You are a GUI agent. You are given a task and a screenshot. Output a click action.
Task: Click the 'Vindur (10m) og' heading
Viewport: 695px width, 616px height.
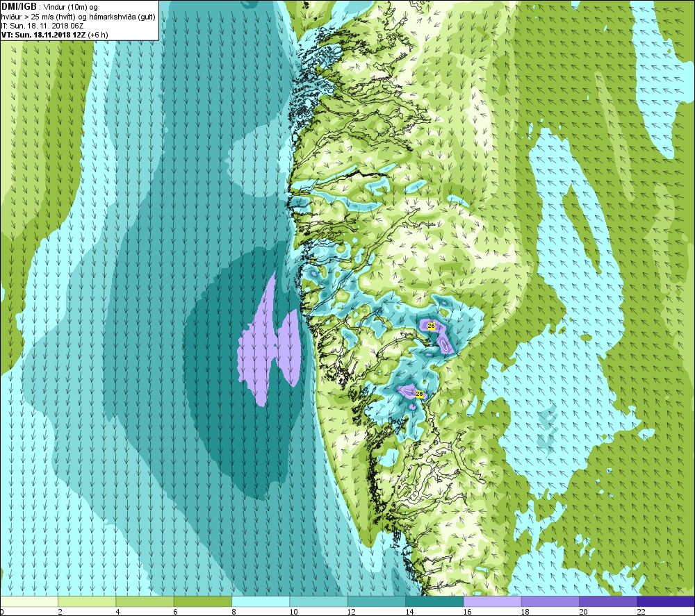(70, 7)
